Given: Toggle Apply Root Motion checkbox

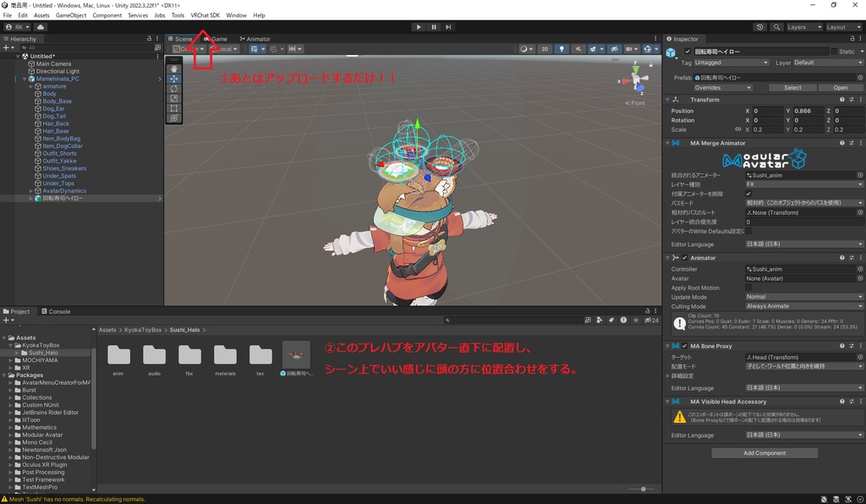Looking at the screenshot, I should (748, 288).
